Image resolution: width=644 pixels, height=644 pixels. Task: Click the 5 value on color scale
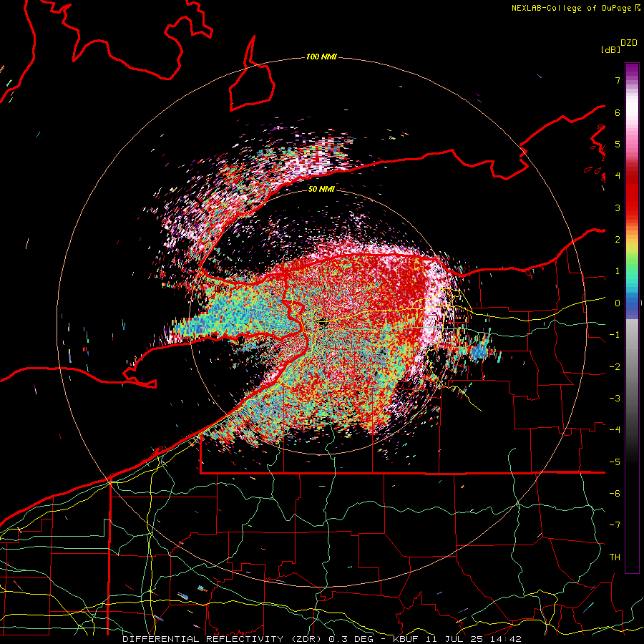tap(618, 144)
